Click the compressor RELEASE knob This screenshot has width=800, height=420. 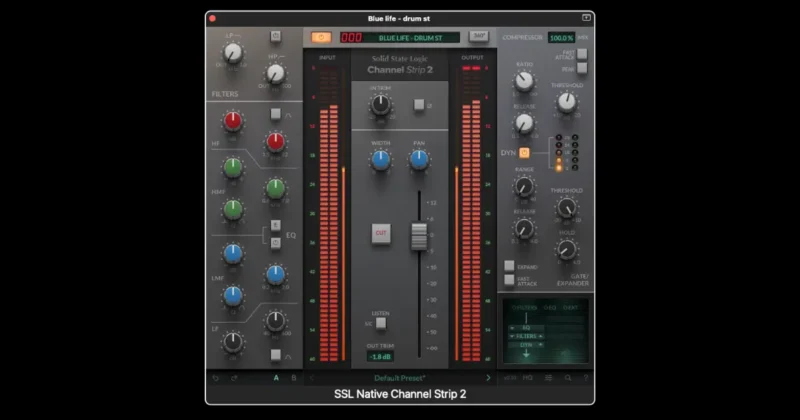pyautogui.click(x=523, y=123)
